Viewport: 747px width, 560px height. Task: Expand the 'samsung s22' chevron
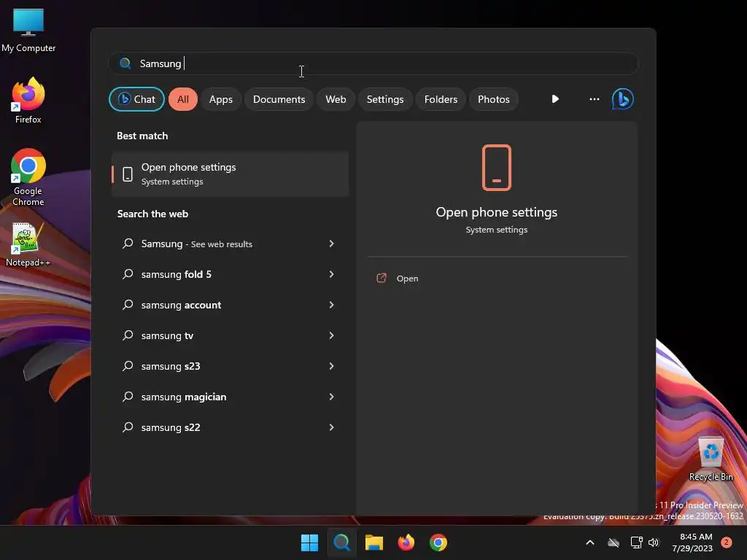[332, 427]
